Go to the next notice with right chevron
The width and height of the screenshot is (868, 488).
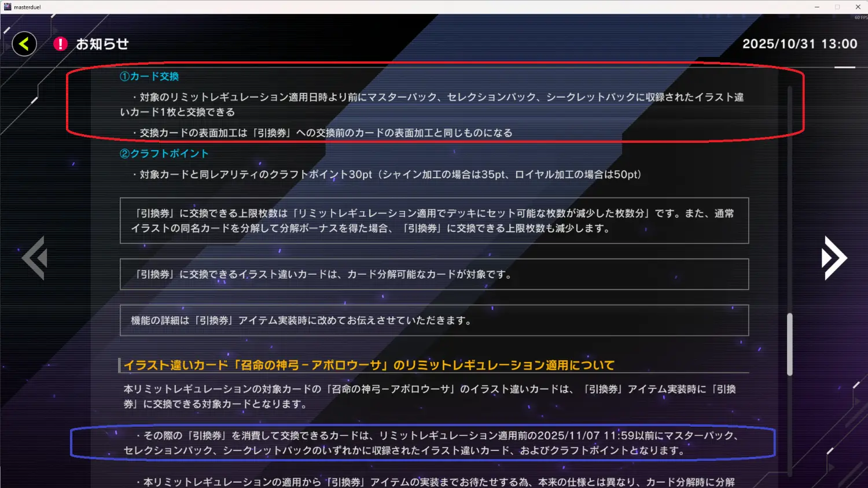point(834,258)
